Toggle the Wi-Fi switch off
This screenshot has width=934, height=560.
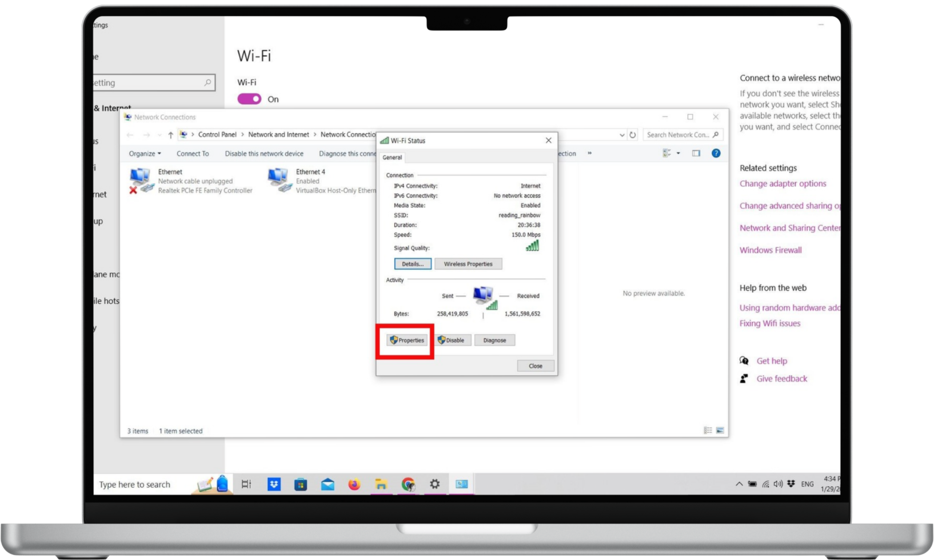(x=249, y=99)
